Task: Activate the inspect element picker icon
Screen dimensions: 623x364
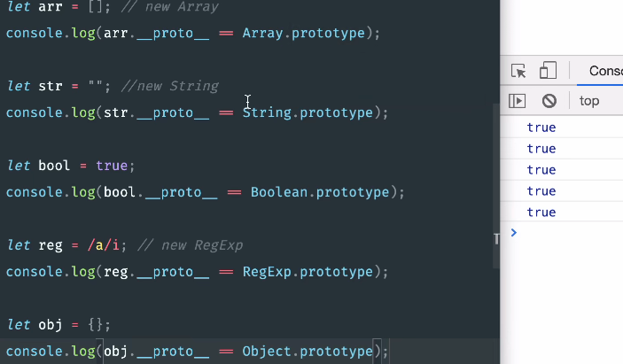Action: point(518,71)
